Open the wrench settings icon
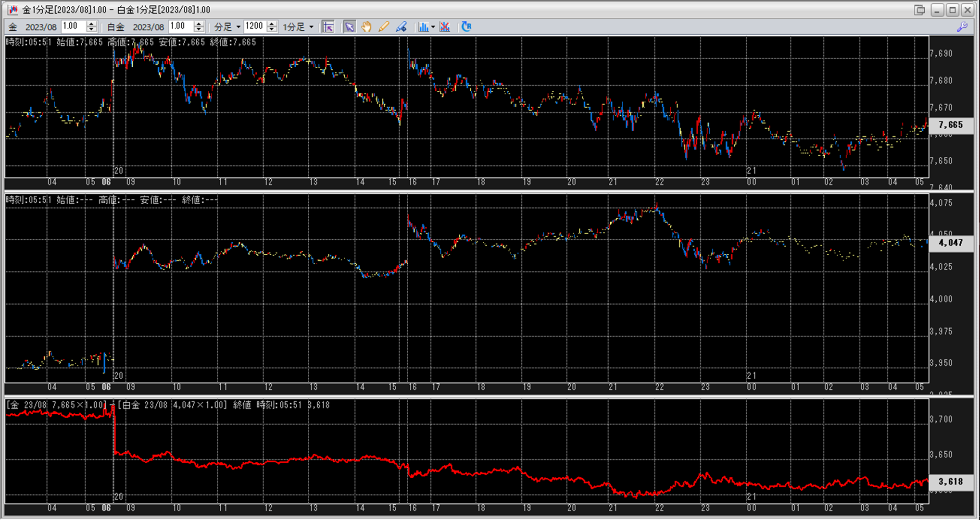Viewport: 980px width, 520px height. click(x=962, y=27)
